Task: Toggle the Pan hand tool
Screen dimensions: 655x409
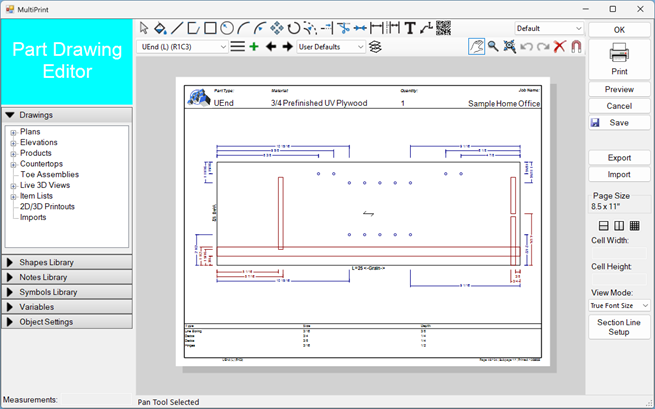Action: [476, 46]
